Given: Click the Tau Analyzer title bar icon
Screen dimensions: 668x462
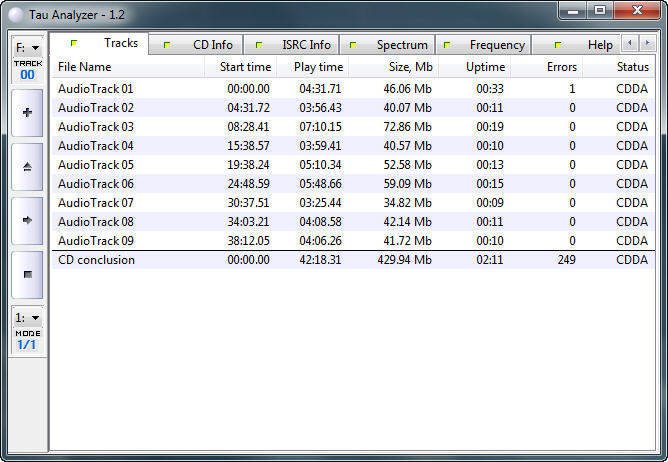Looking at the screenshot, I should click(x=14, y=11).
